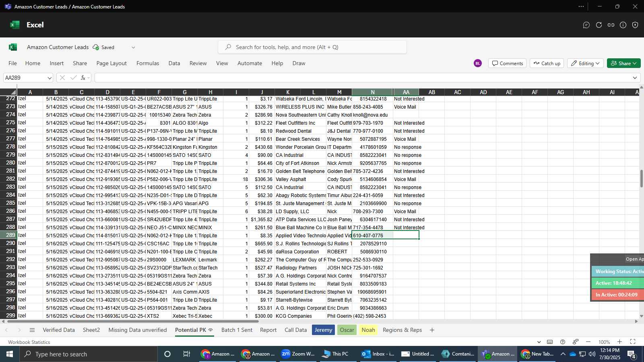This screenshot has width=644, height=362.
Task: Open the Share dropdown button
Action: [623, 63]
